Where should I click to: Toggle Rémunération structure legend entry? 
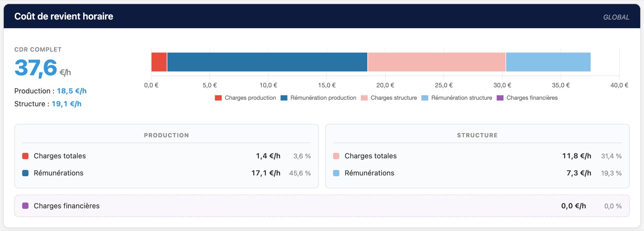click(x=457, y=98)
